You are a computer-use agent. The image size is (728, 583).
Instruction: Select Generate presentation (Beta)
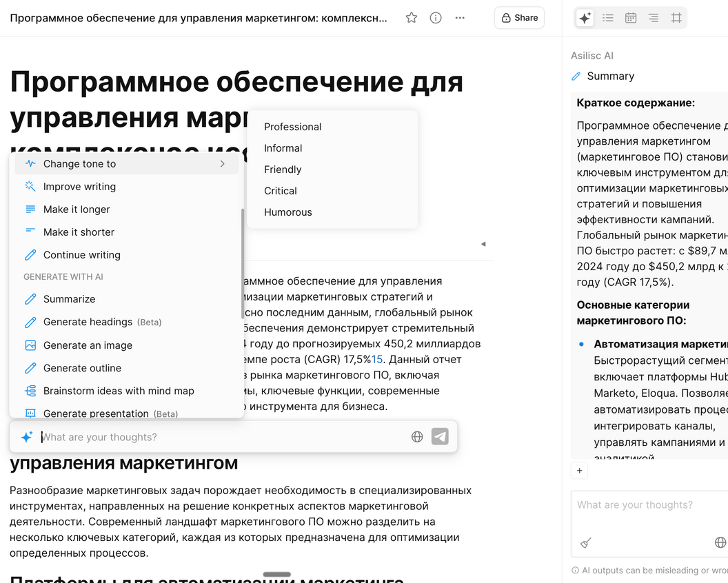click(x=127, y=413)
